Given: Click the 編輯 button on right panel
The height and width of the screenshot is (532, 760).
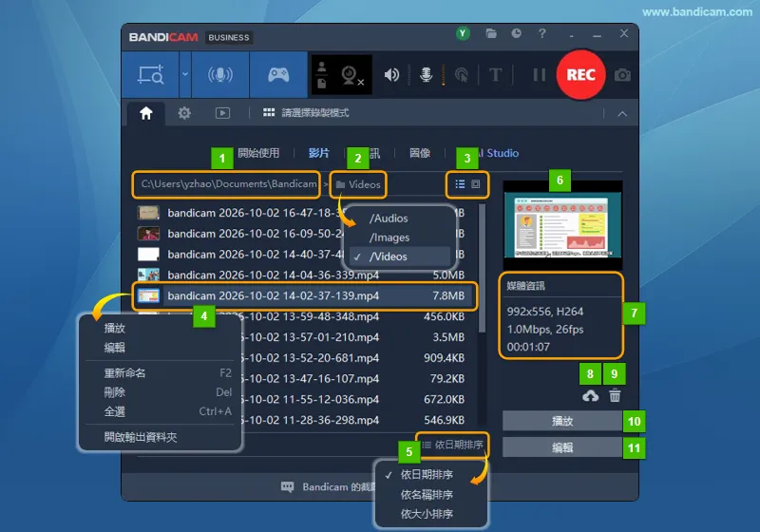Looking at the screenshot, I should point(562,447).
